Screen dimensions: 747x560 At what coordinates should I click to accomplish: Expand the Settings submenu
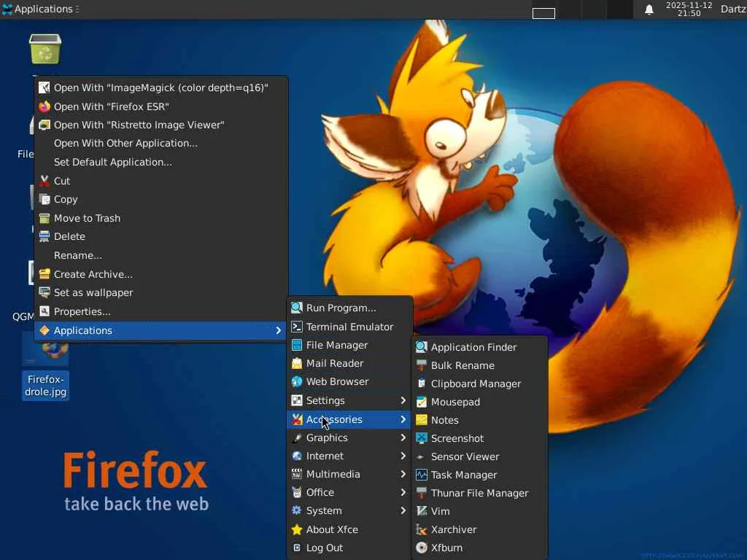[349, 400]
